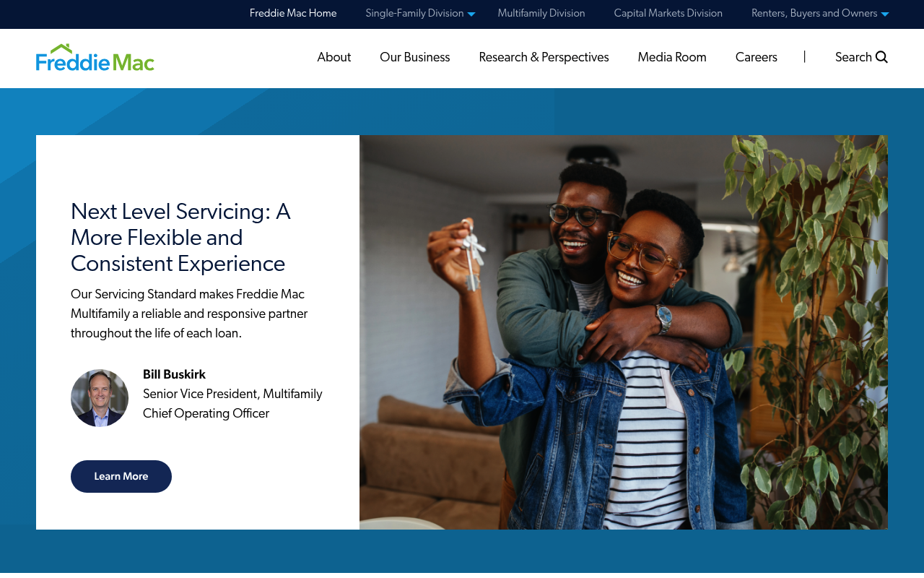Expand Single-Family Division dropdown arrow
Image resolution: width=924 pixels, height=578 pixels.
471,14
